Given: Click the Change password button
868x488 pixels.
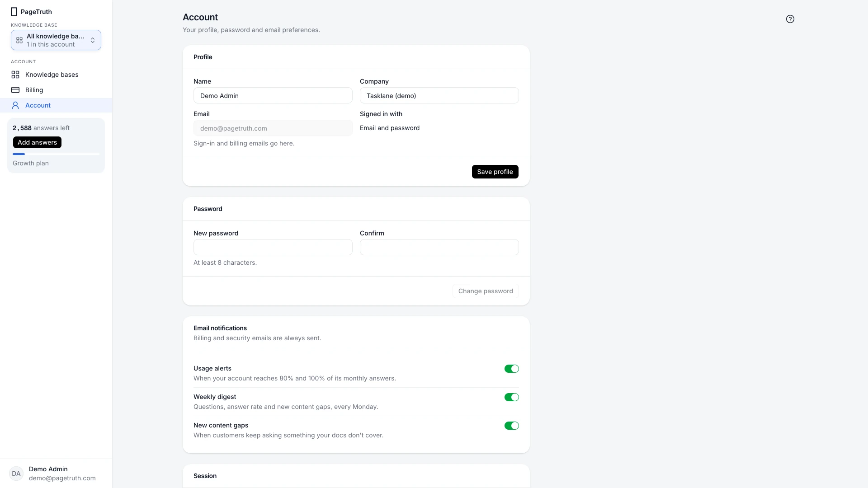Looking at the screenshot, I should click(x=486, y=291).
